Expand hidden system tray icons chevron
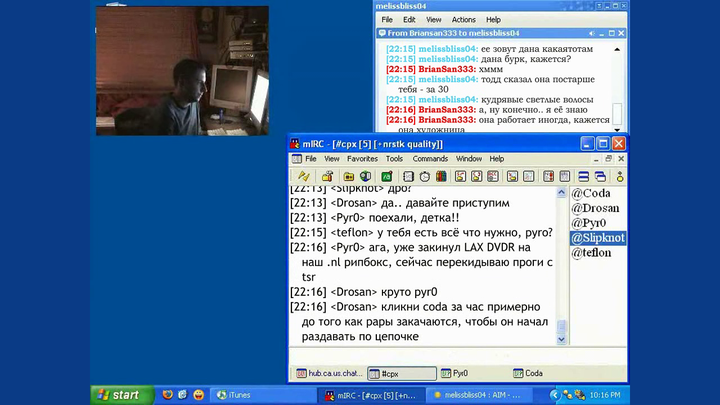Viewport: 720px width, 405px height. pos(555,395)
